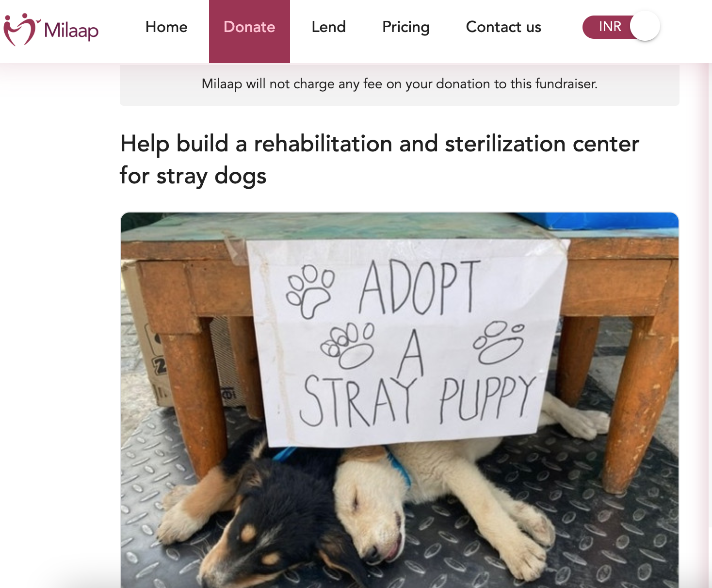Click the paw print left of letter A
Screen dimensions: 712x588
pos(348,345)
